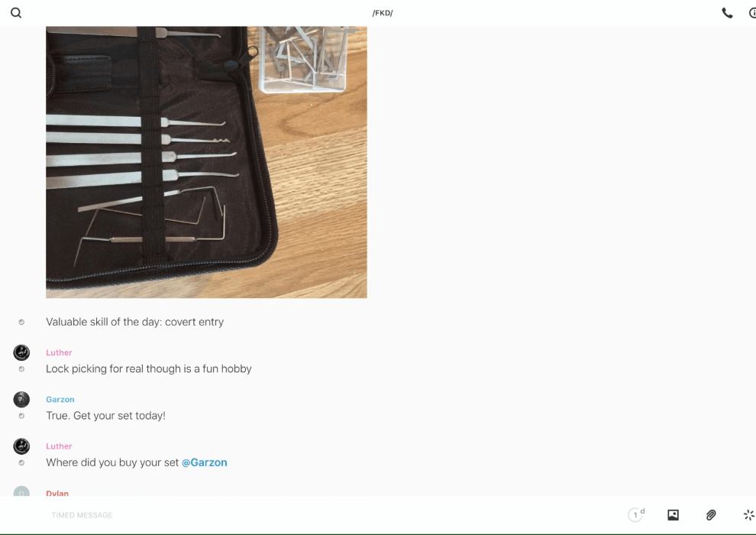The width and height of the screenshot is (756, 535).
Task: Attach a picture using image icon
Action: (673, 514)
